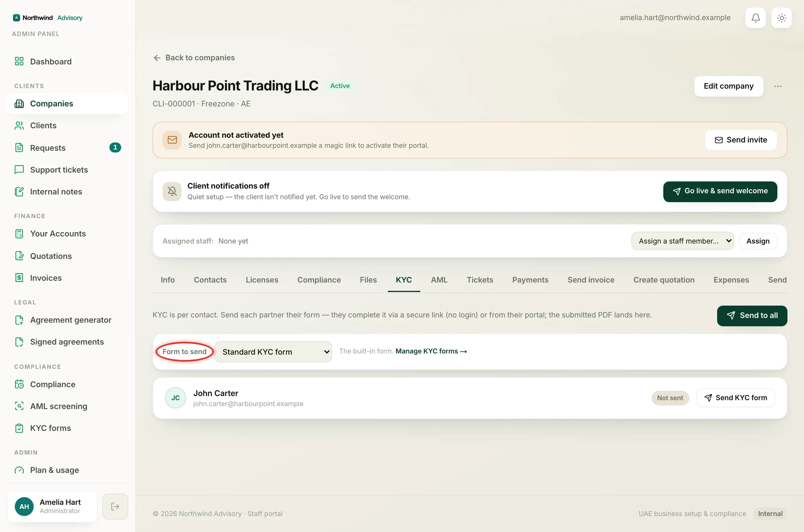Open the notifications bell icon
Image resolution: width=804 pixels, height=532 pixels.
pyautogui.click(x=755, y=18)
